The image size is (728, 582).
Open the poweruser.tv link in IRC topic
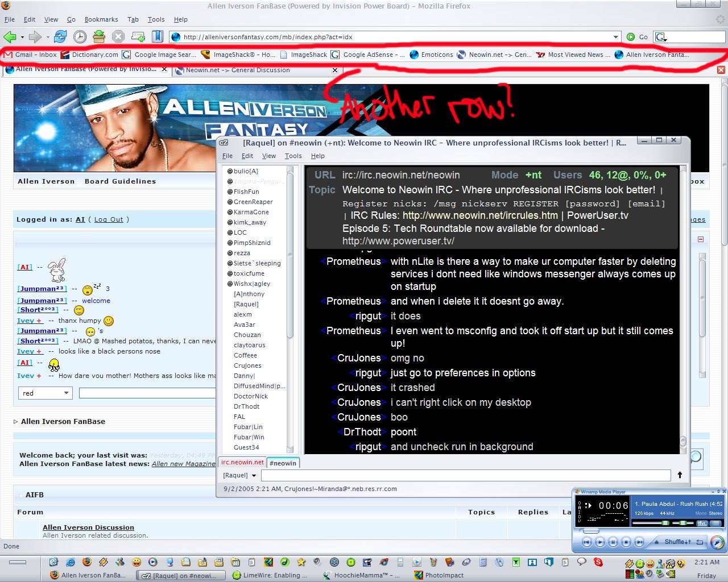[x=398, y=241]
